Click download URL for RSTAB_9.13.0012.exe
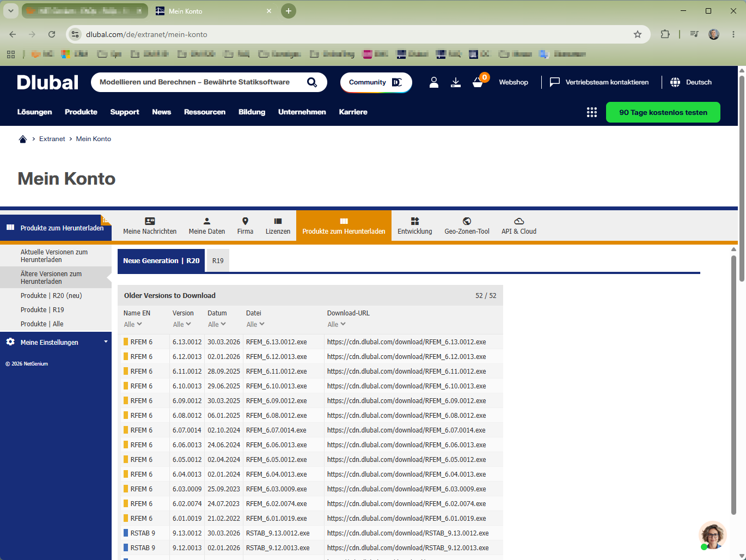This screenshot has width=746, height=560. (x=408, y=533)
